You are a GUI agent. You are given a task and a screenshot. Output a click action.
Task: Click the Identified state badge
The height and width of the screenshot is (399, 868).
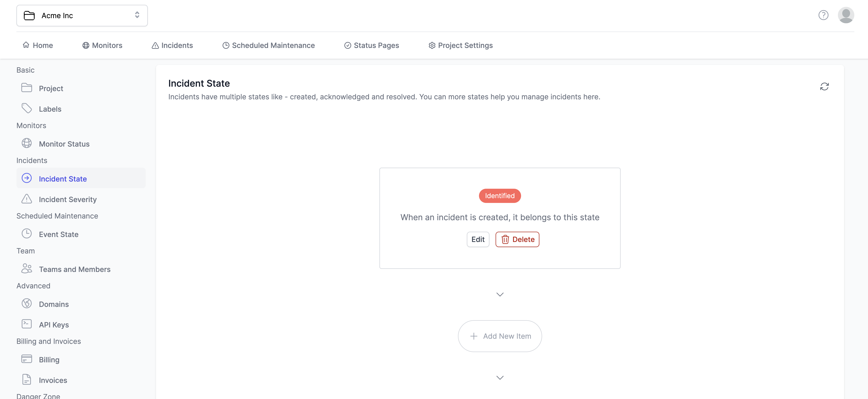[500, 196]
